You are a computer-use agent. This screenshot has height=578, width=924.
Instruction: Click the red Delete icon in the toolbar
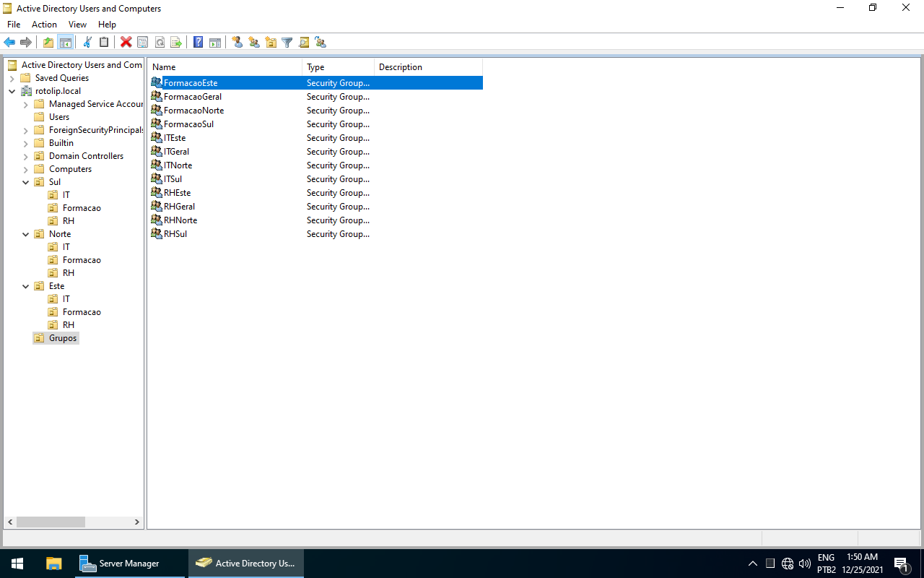pyautogui.click(x=126, y=43)
